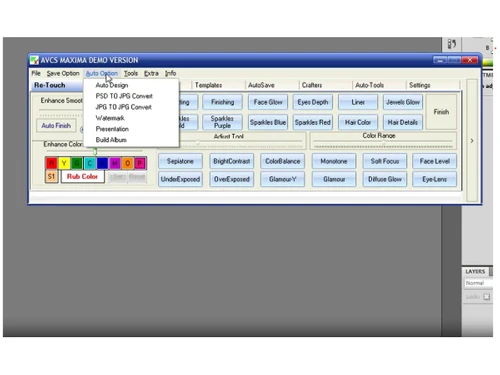
Task: Apply the Diffuse Glow effect
Action: click(x=385, y=179)
